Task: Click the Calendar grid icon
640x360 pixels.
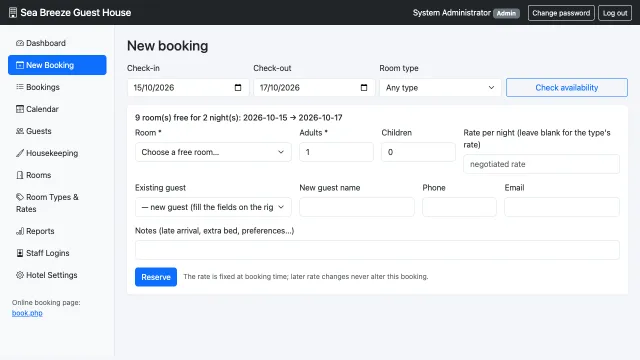Action: tap(20, 109)
